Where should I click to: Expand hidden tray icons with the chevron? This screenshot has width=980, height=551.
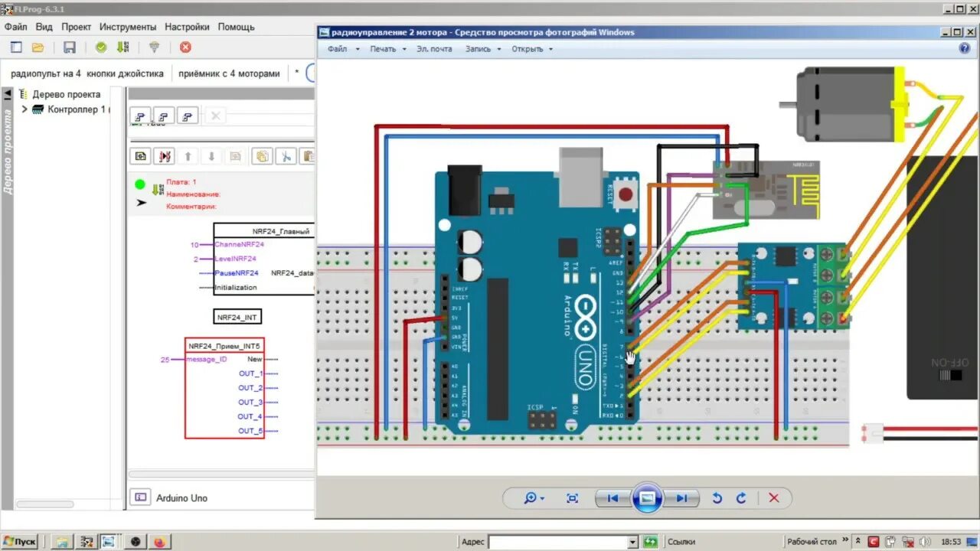coord(857,542)
